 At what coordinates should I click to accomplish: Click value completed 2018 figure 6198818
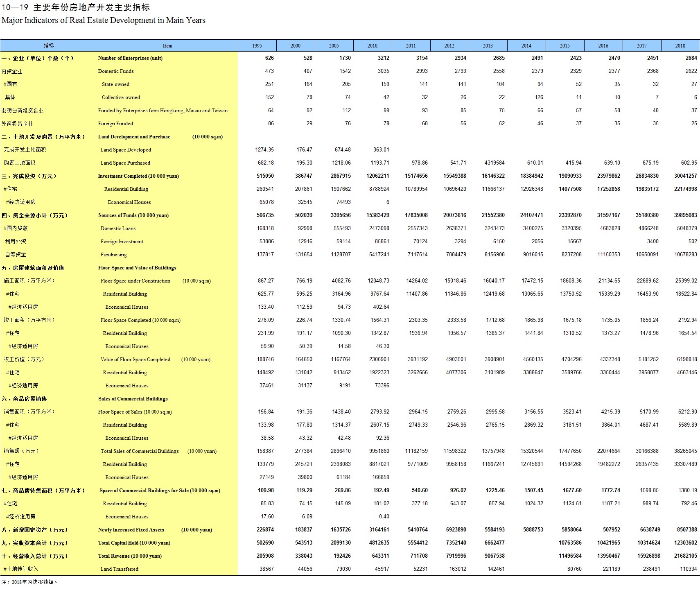coord(687,360)
